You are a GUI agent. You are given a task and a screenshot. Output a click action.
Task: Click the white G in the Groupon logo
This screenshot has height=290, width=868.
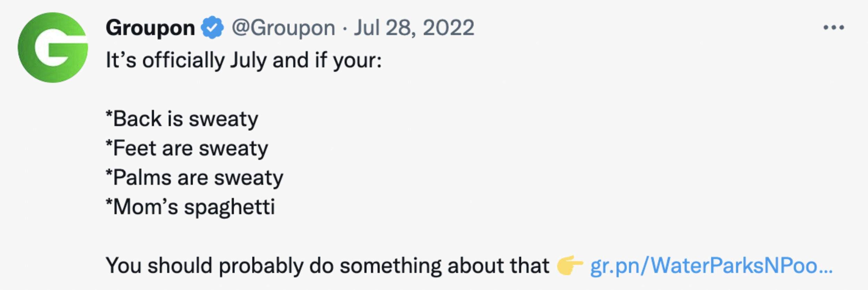click(61, 48)
